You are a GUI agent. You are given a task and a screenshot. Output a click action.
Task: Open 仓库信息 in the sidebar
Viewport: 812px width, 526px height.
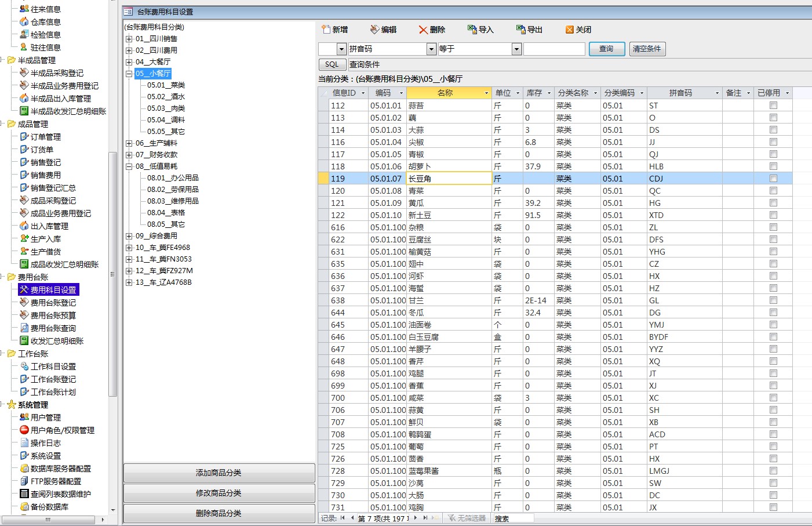[45, 22]
